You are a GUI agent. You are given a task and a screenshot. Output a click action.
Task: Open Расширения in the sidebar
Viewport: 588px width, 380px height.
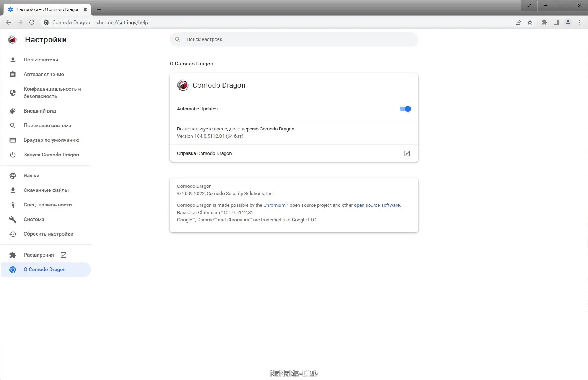(46, 255)
